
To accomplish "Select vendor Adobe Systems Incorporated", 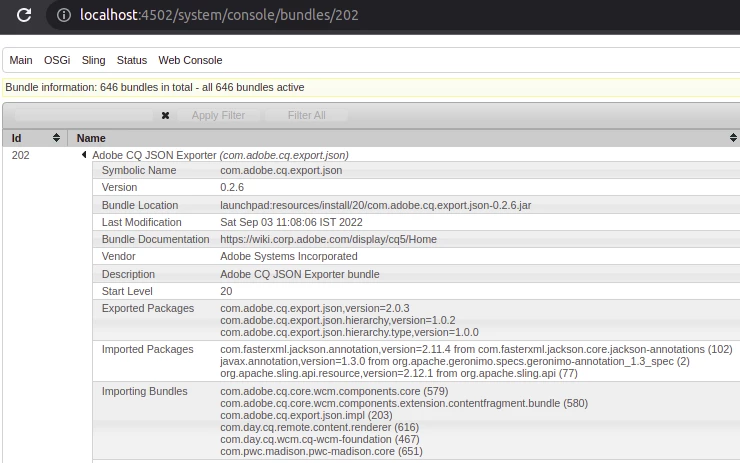I will (x=289, y=256).
